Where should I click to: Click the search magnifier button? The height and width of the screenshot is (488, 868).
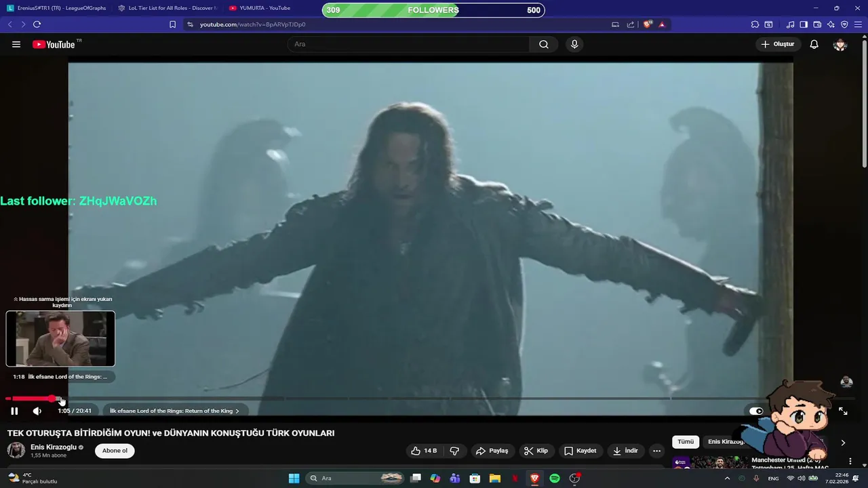point(544,44)
